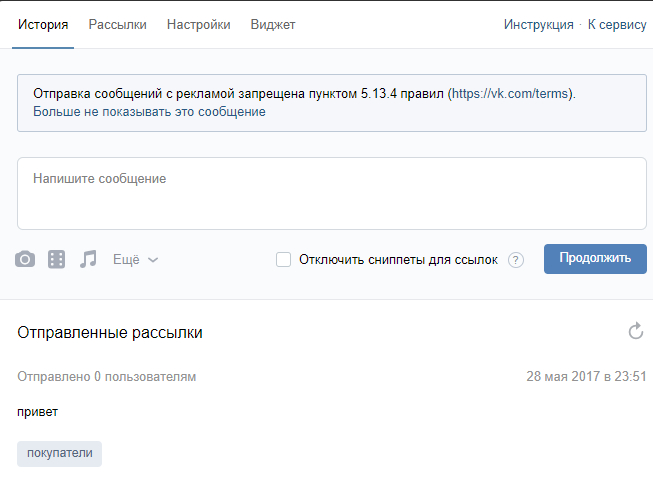Open the 'Виджет' tab

click(273, 25)
